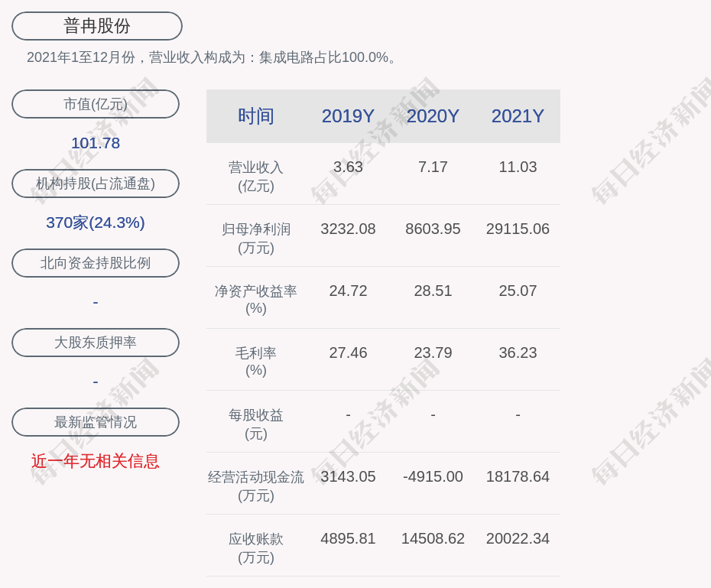Click the 净资产收益率(%) row label

pos(256,300)
